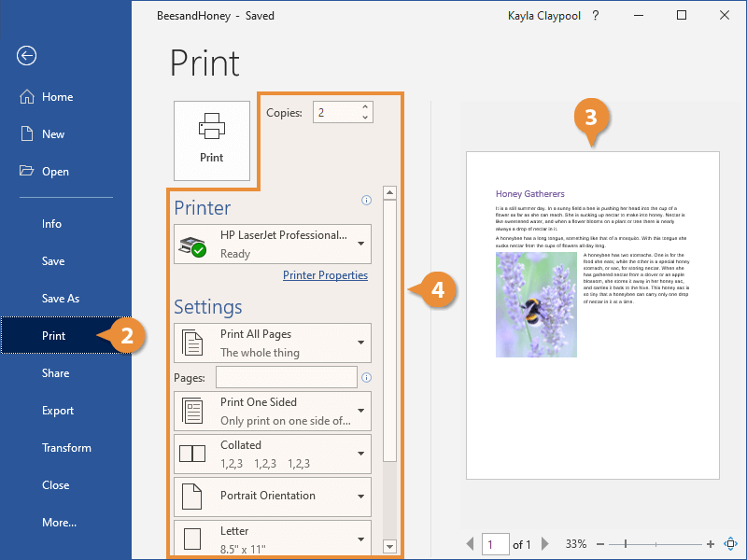Click the info icon next to Printer heading

coord(366,200)
